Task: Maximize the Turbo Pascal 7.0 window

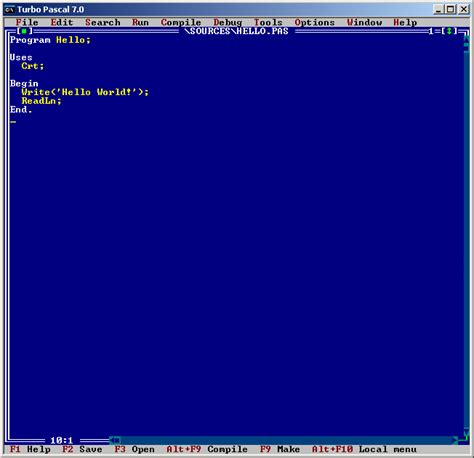Action: point(451,9)
